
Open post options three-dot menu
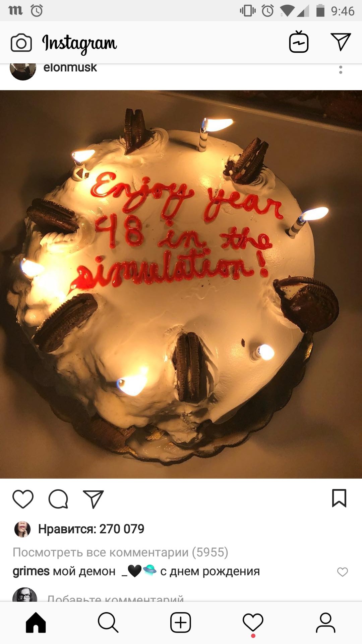341,70
